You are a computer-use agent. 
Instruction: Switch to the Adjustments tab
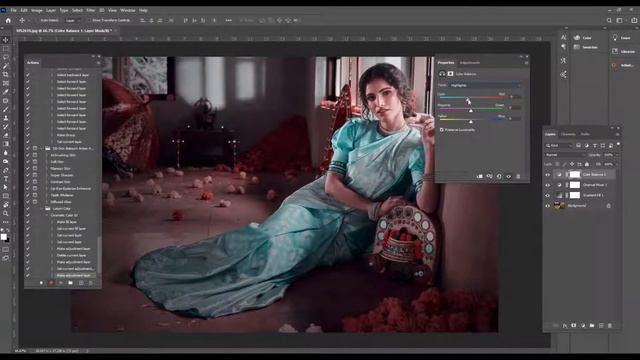tap(470, 62)
